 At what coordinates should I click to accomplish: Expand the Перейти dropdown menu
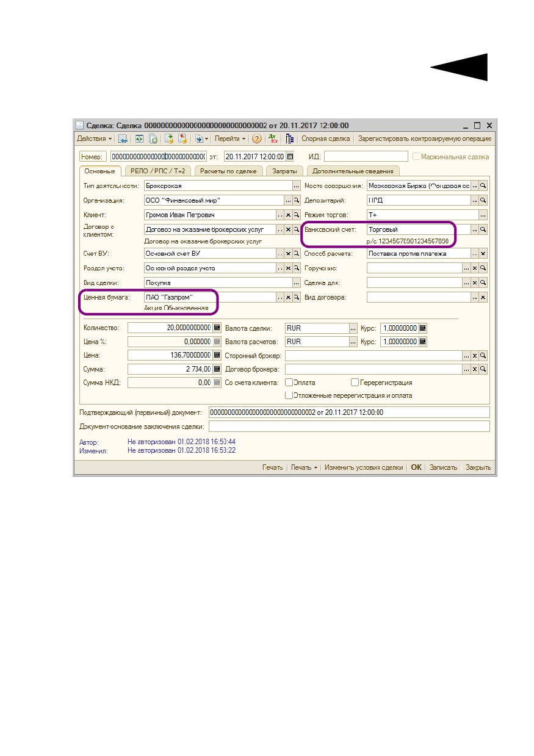(x=230, y=139)
